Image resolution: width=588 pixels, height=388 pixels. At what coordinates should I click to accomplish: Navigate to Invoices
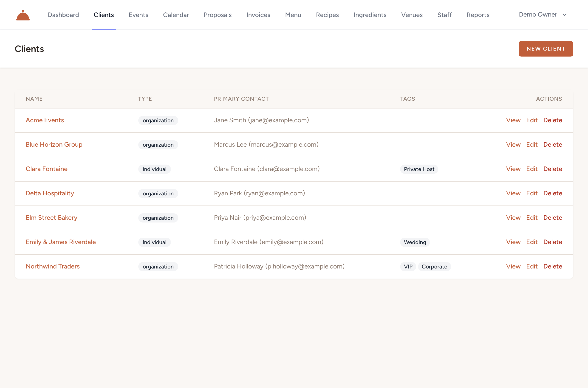[258, 15]
